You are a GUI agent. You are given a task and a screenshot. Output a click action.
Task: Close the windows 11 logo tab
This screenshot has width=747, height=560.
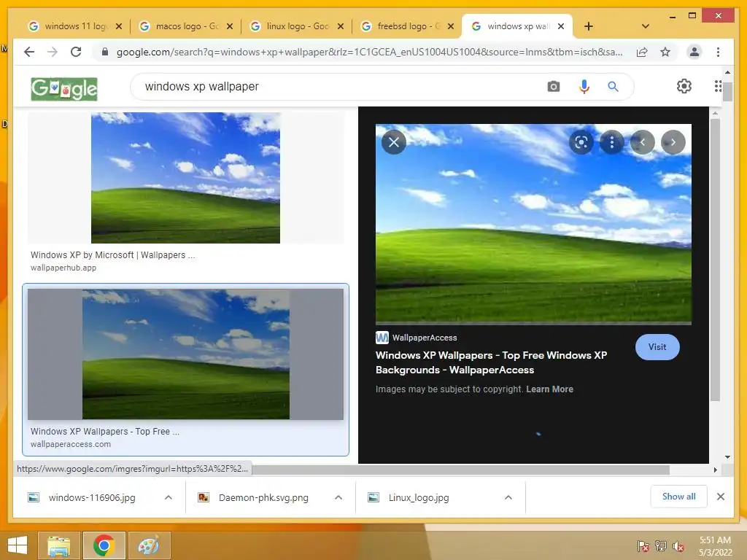click(x=119, y=26)
